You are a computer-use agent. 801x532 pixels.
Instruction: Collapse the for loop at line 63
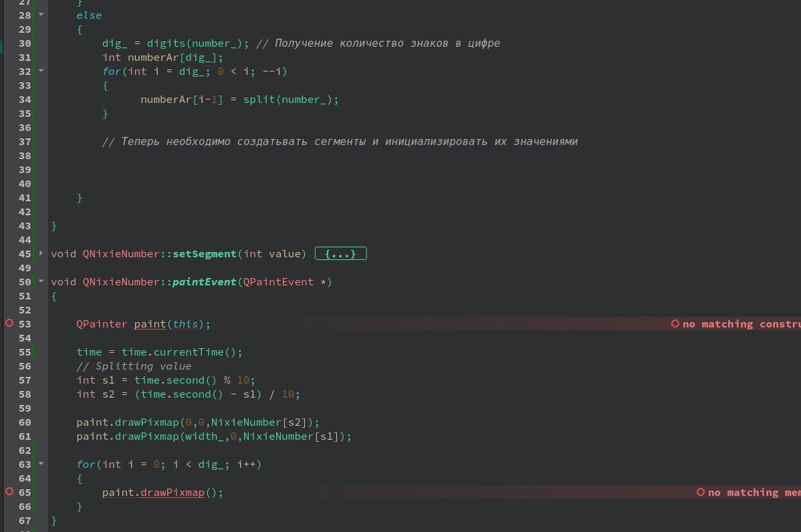click(x=41, y=464)
